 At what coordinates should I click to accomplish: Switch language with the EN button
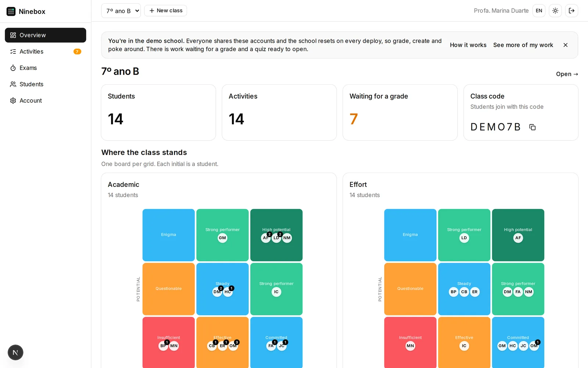pyautogui.click(x=539, y=11)
